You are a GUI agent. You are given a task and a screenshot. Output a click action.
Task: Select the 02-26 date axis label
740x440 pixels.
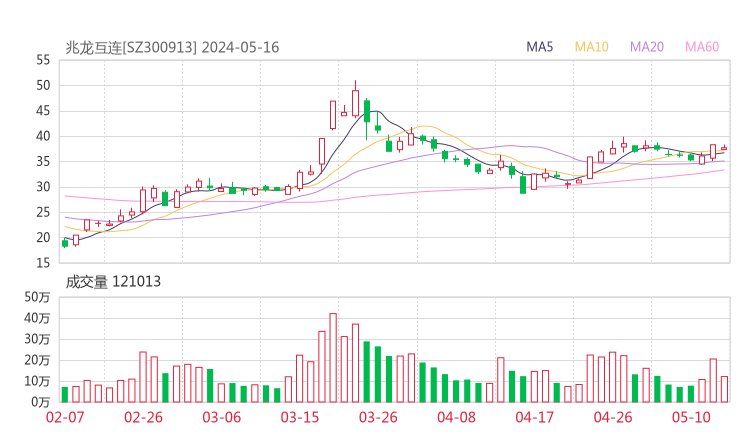point(143,417)
